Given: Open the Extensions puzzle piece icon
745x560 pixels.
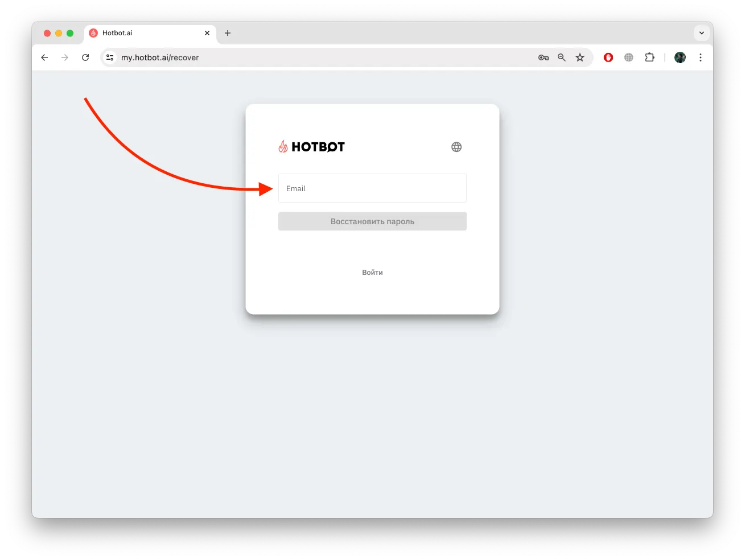Looking at the screenshot, I should (649, 57).
